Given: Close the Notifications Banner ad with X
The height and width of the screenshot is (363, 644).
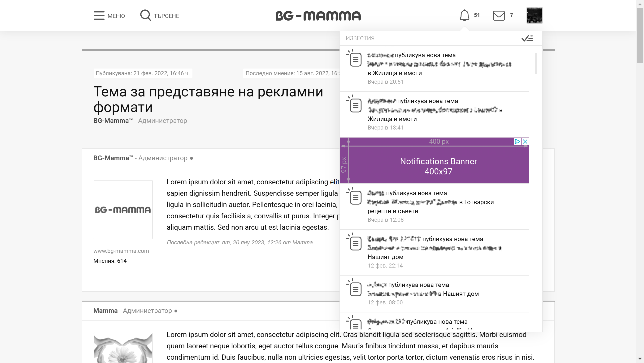Looking at the screenshot, I should (525, 142).
